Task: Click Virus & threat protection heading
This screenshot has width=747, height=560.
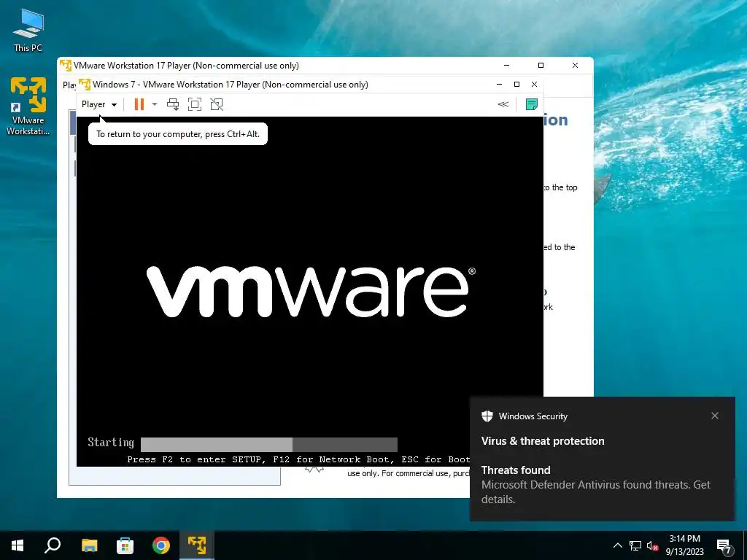Action: click(x=543, y=441)
